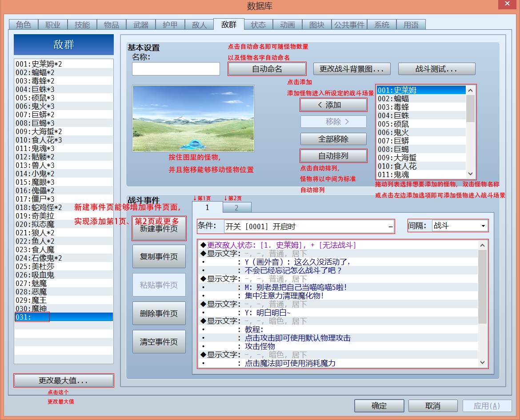Select enemy 005:硕鼠 in right list

(x=421, y=124)
